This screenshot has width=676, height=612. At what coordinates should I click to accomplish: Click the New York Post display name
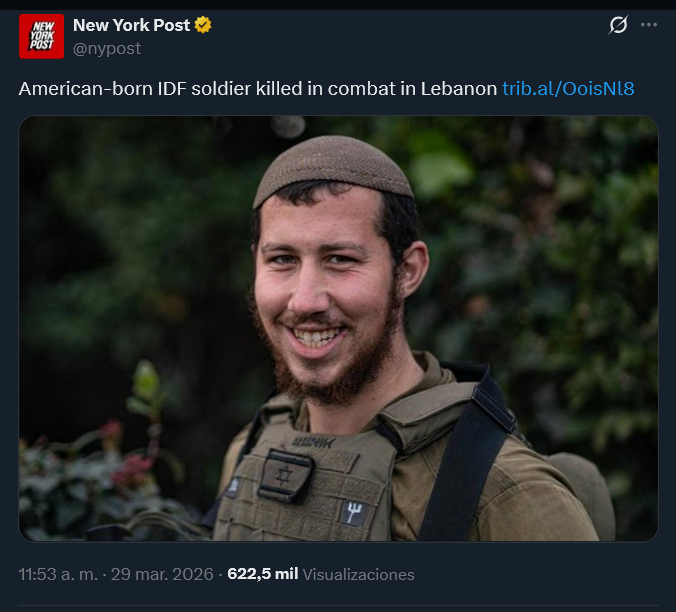[x=131, y=25]
